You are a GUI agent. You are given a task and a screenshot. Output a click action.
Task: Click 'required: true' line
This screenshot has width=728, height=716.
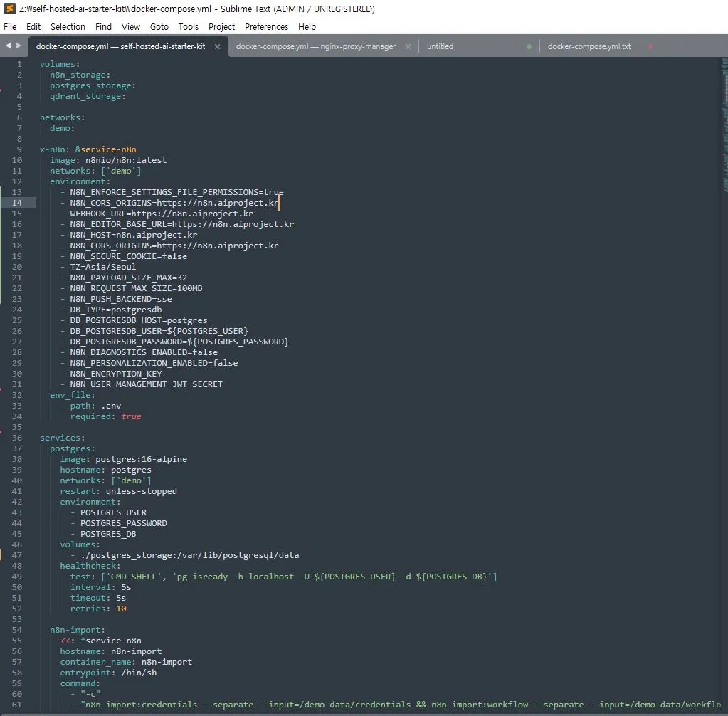(106, 416)
